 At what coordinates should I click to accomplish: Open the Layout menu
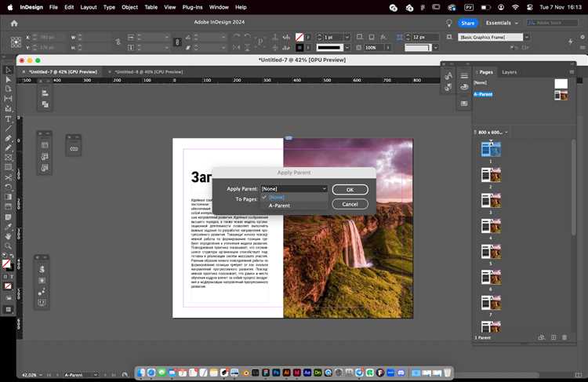(x=89, y=7)
